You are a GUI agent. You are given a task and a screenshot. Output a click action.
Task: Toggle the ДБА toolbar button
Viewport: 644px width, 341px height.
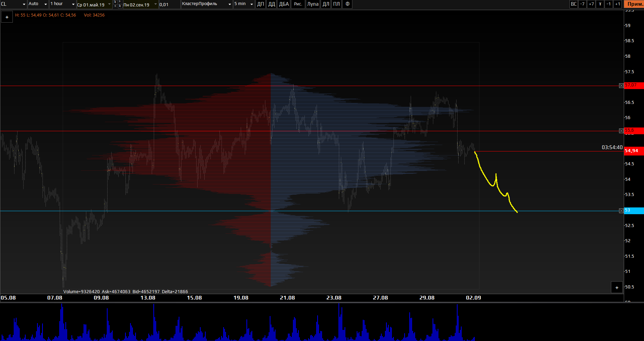click(x=284, y=4)
